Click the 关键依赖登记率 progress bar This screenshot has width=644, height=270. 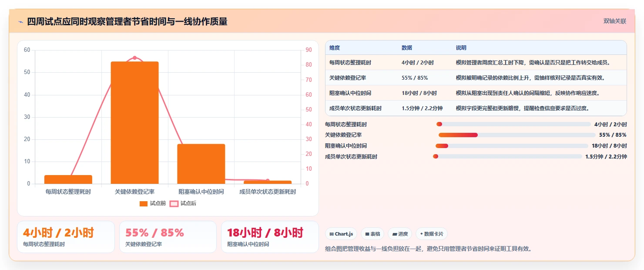click(x=517, y=135)
